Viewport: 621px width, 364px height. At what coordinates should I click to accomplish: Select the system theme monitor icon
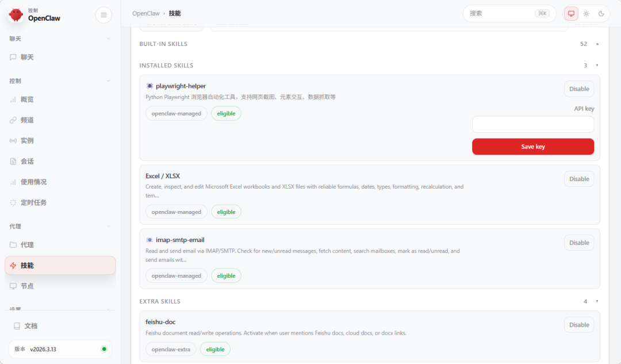click(571, 13)
